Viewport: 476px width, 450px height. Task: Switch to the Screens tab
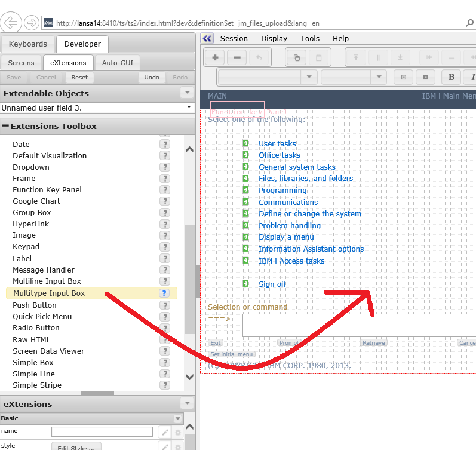click(x=21, y=62)
